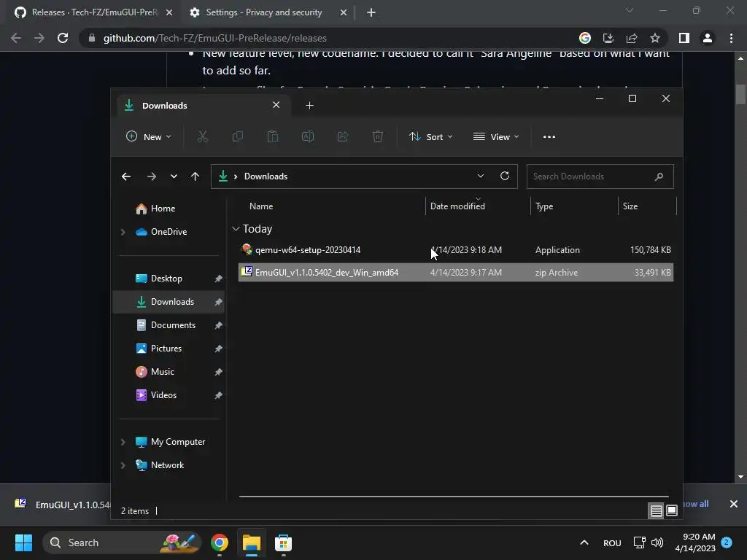Open Chrome from the taskbar
The width and height of the screenshot is (747, 560).
pos(220,542)
